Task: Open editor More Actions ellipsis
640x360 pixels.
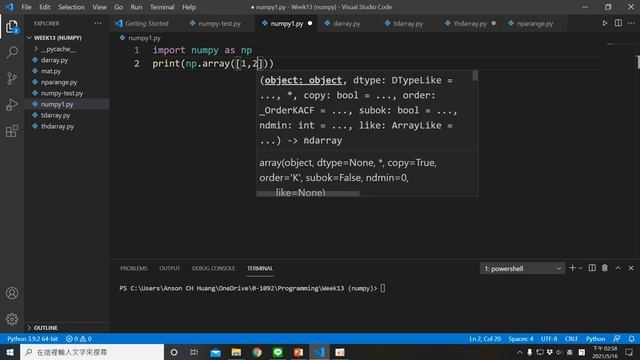Action: (631, 23)
